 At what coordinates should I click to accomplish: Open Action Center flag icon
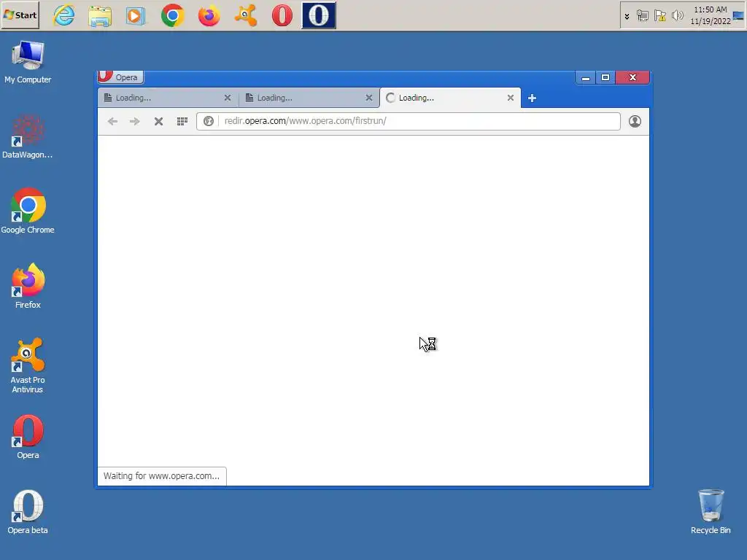click(x=659, y=16)
